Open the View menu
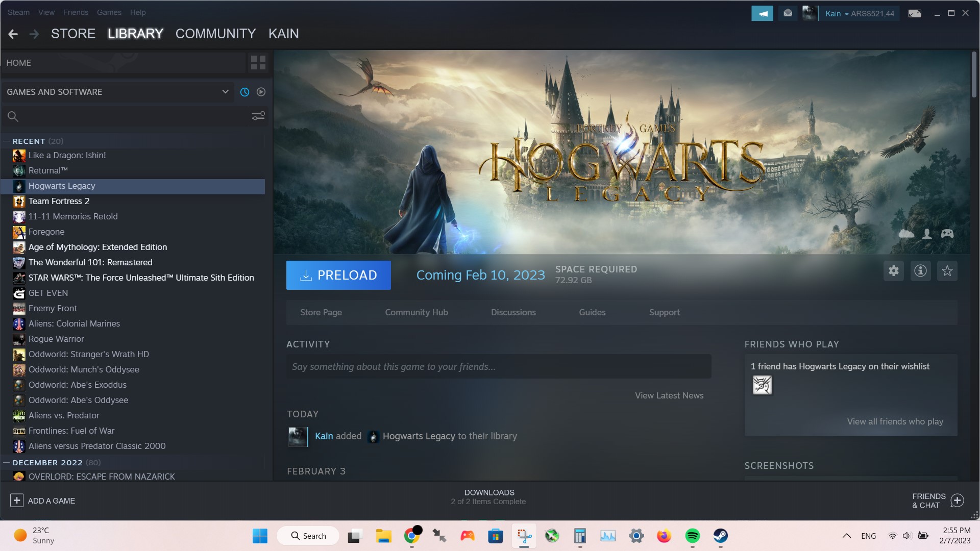 pyautogui.click(x=46, y=12)
